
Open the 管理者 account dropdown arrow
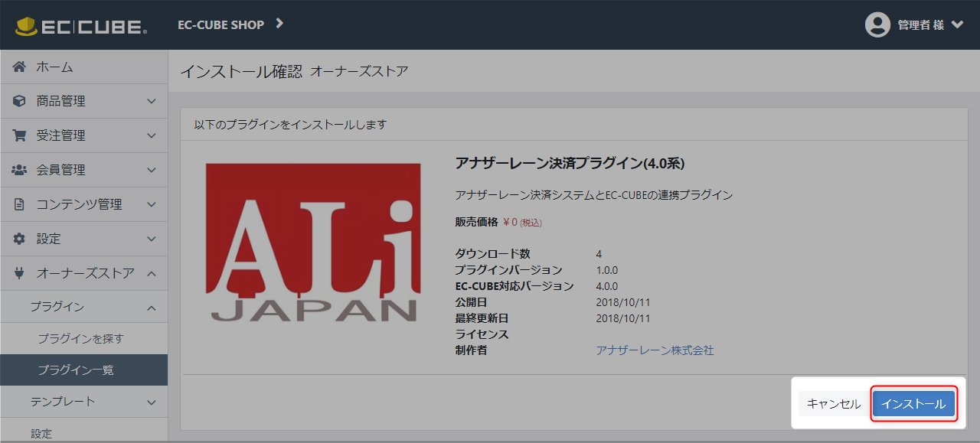click(x=957, y=24)
